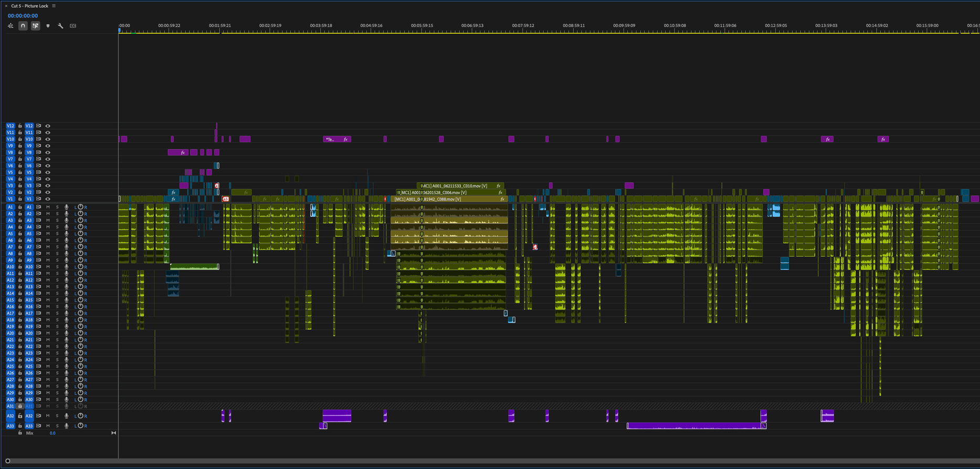Image resolution: width=980 pixels, height=469 pixels.
Task: Hide video track V8 with eye icon
Action: point(48,152)
